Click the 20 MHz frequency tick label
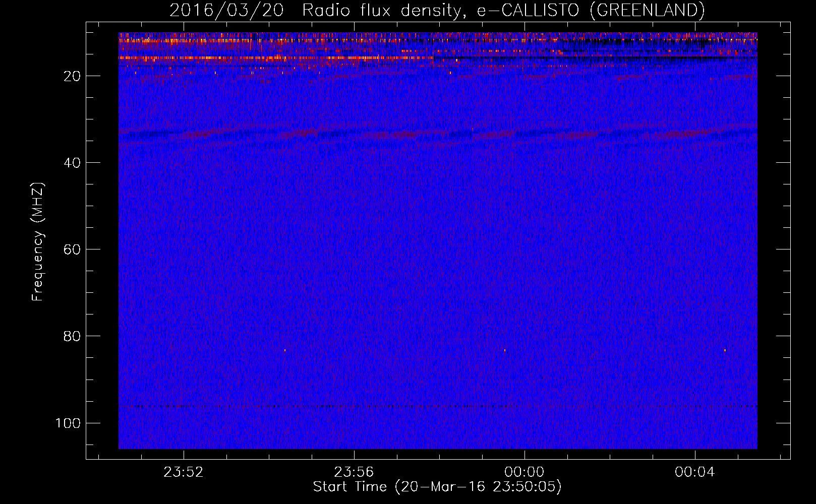Image resolution: width=816 pixels, height=504 pixels. coord(72,76)
